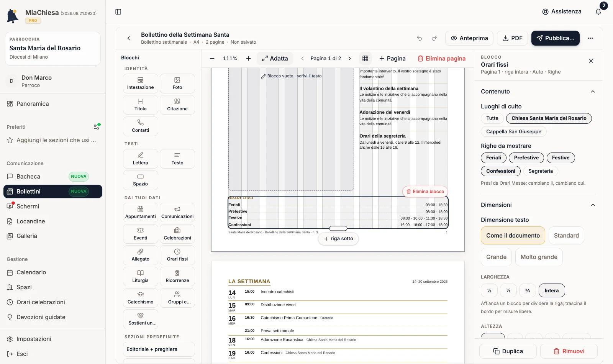
Task: Add a Testo block
Action: (177, 159)
